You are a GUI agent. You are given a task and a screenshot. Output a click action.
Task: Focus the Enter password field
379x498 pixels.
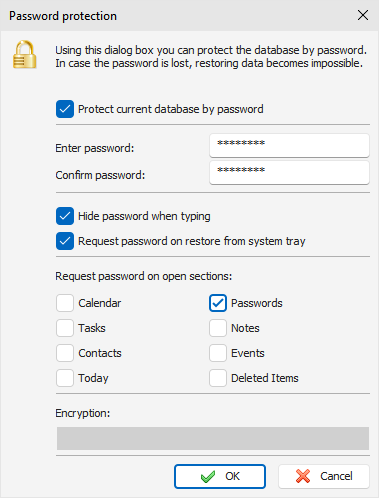(x=289, y=145)
